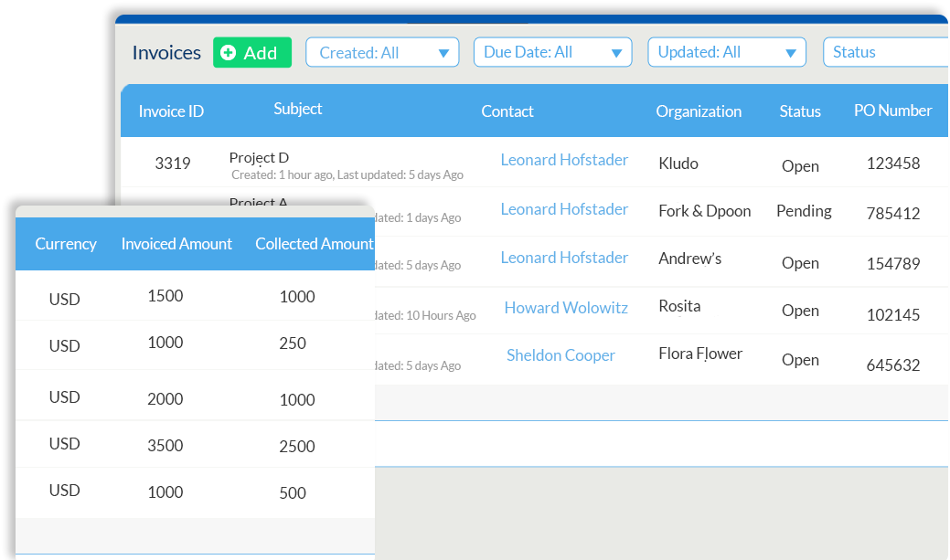The height and width of the screenshot is (560, 950).
Task: Open contact Howard Wolowitz
Action: [566, 308]
